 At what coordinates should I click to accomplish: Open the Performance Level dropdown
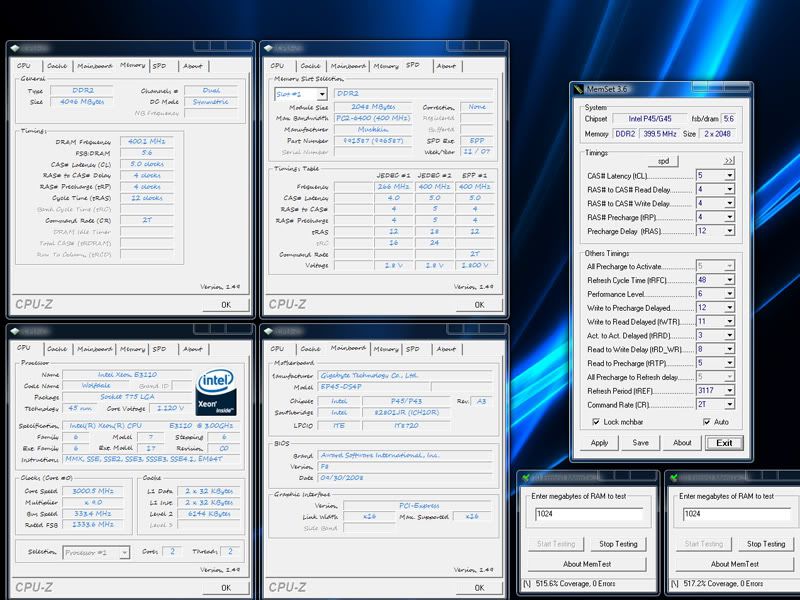click(730, 293)
